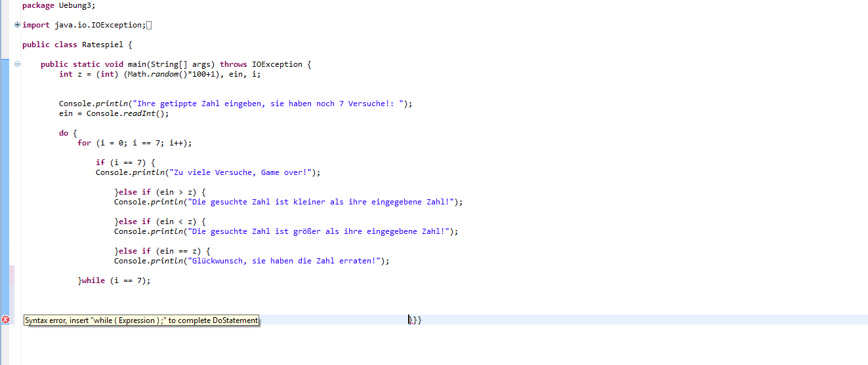Click the 'Syntax error, insert while' tooltip

pyautogui.click(x=141, y=320)
